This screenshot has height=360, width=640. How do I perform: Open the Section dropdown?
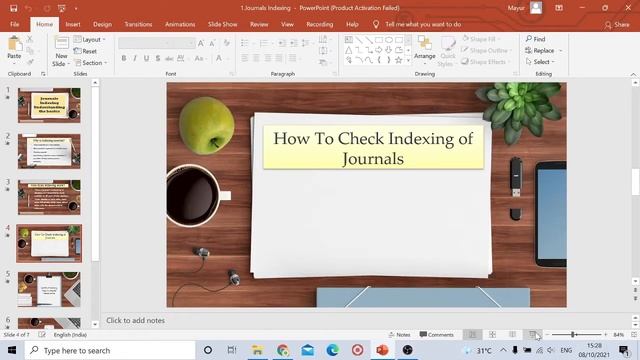tap(91, 63)
